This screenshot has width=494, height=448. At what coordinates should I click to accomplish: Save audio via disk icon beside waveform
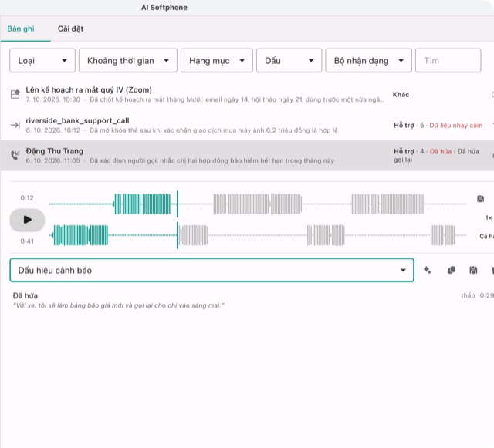point(480,199)
